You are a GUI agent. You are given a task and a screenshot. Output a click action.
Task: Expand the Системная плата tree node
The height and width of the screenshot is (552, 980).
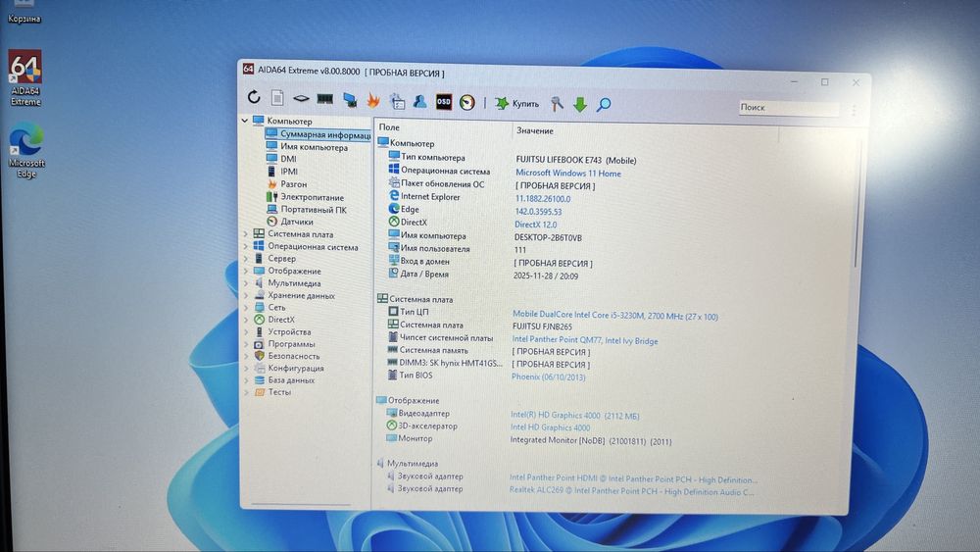(246, 233)
